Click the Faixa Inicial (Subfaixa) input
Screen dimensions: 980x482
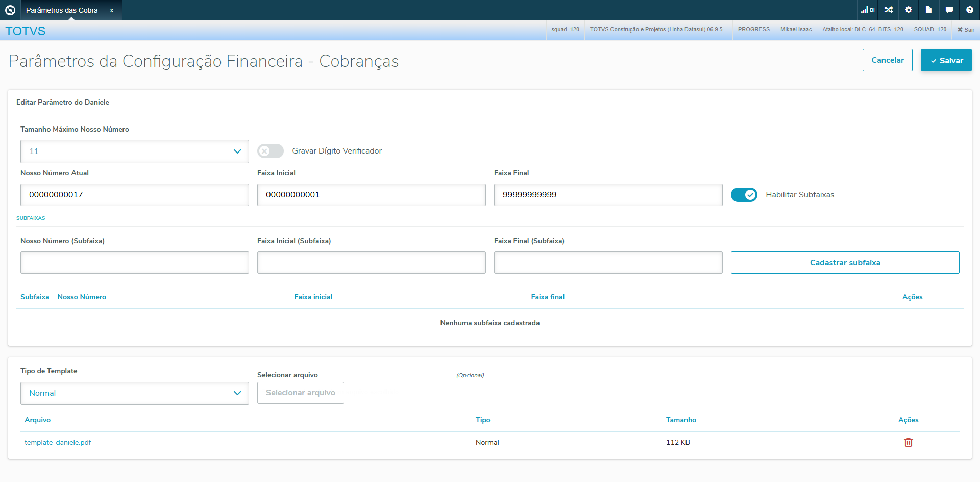click(x=372, y=263)
